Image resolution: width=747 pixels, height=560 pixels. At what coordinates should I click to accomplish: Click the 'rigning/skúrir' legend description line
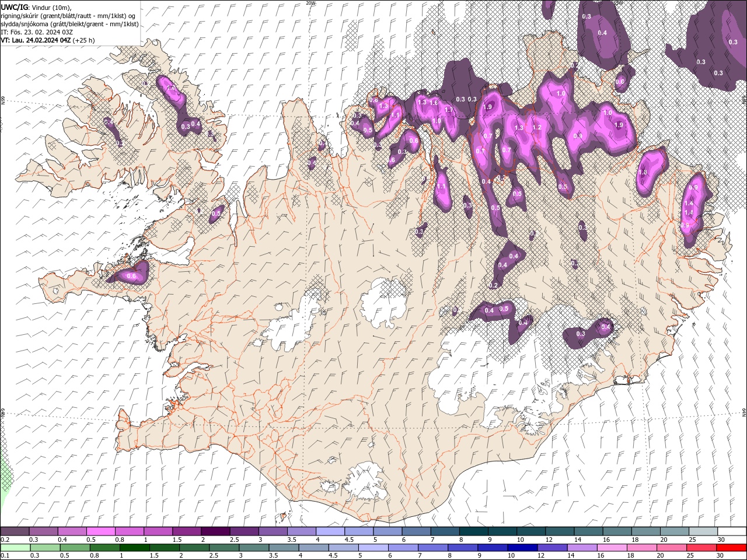click(x=68, y=15)
